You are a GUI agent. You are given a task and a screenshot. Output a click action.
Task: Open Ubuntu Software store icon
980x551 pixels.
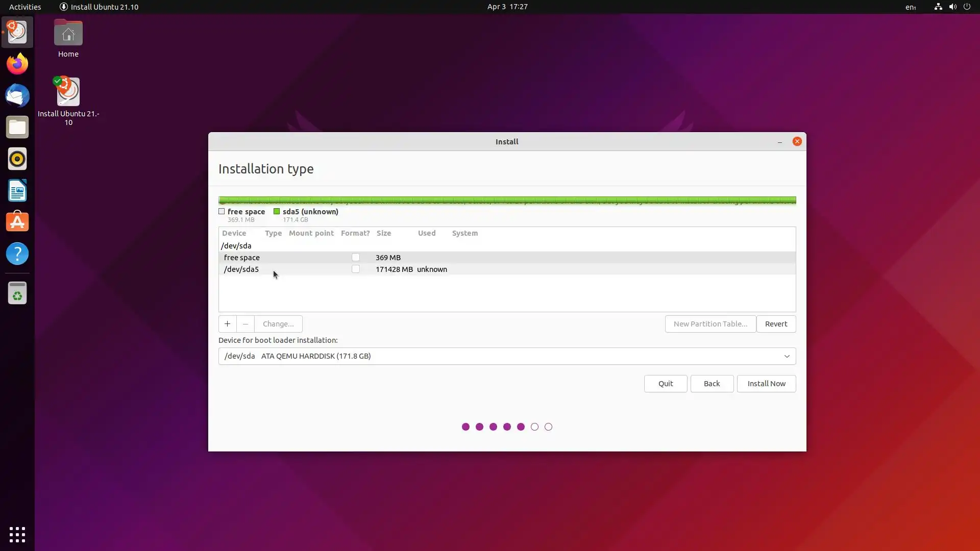point(17,222)
